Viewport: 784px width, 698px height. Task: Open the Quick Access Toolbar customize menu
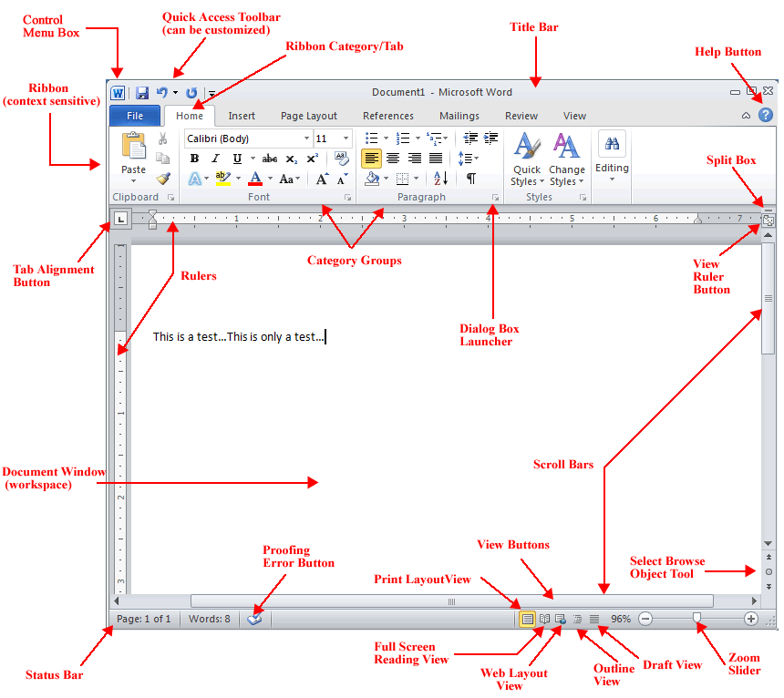(x=211, y=93)
